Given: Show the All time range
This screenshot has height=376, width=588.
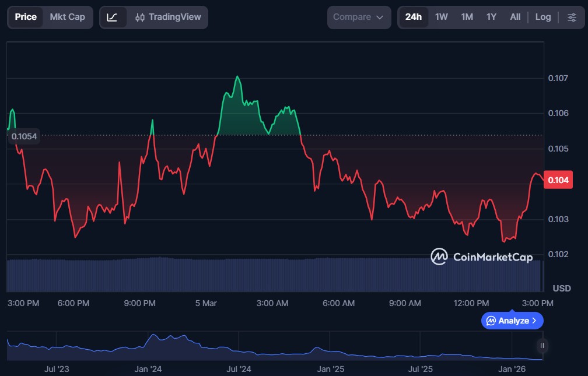Looking at the screenshot, I should coord(515,17).
